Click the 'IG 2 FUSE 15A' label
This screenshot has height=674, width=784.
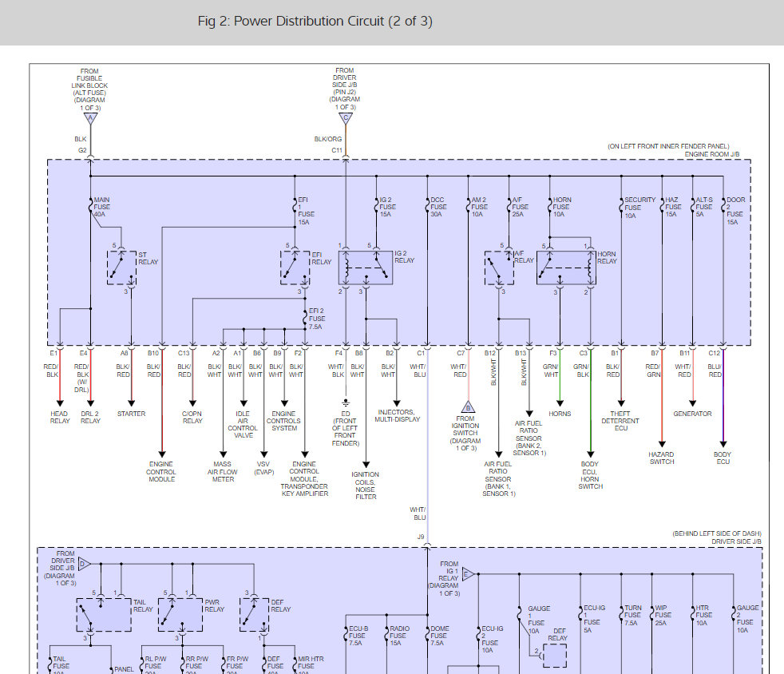pyautogui.click(x=387, y=207)
